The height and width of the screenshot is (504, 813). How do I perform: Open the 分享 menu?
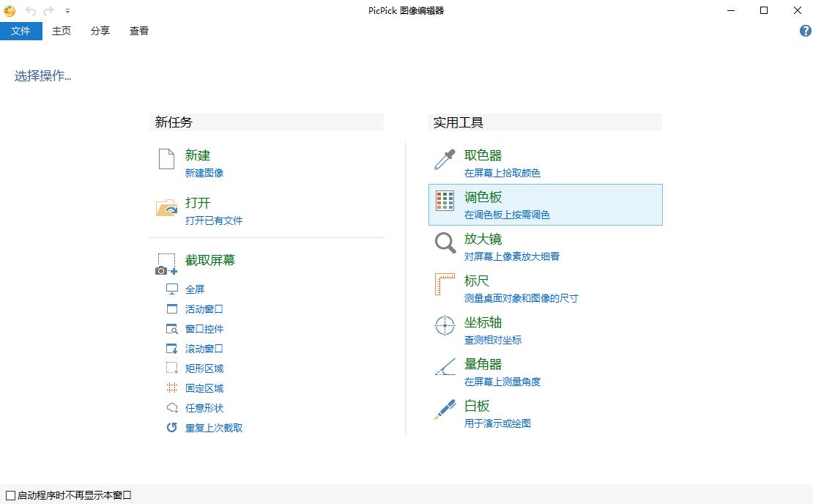click(x=100, y=31)
